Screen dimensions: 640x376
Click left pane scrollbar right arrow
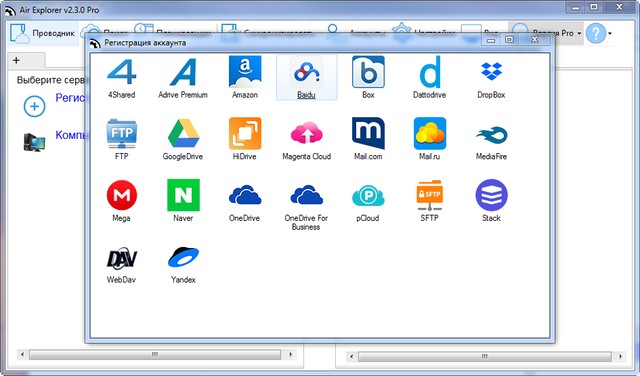pyautogui.click(x=290, y=354)
